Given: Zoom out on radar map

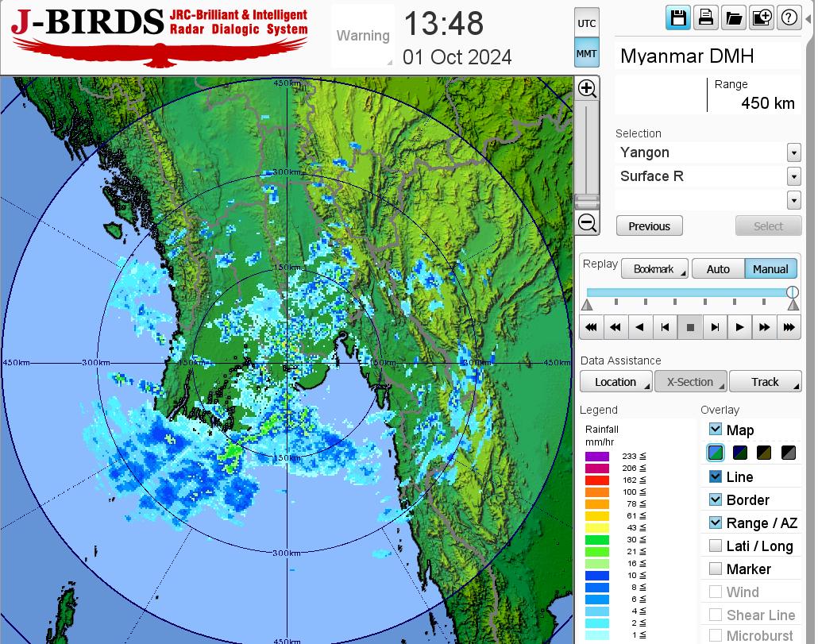Looking at the screenshot, I should point(587,222).
